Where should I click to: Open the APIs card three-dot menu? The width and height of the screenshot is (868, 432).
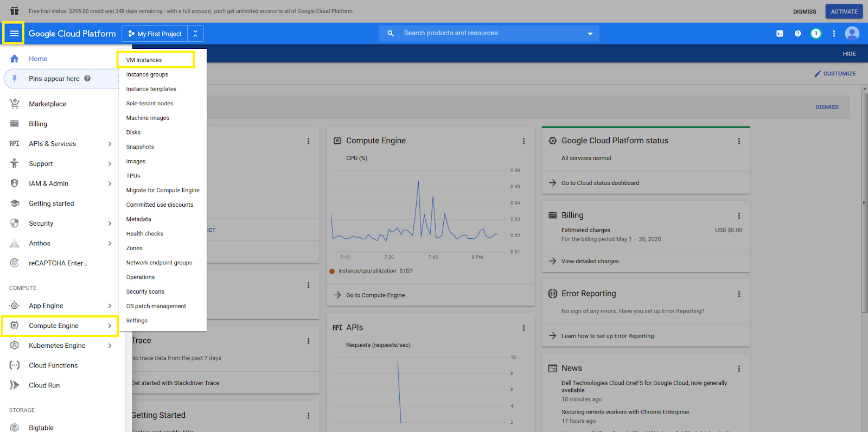[524, 328]
